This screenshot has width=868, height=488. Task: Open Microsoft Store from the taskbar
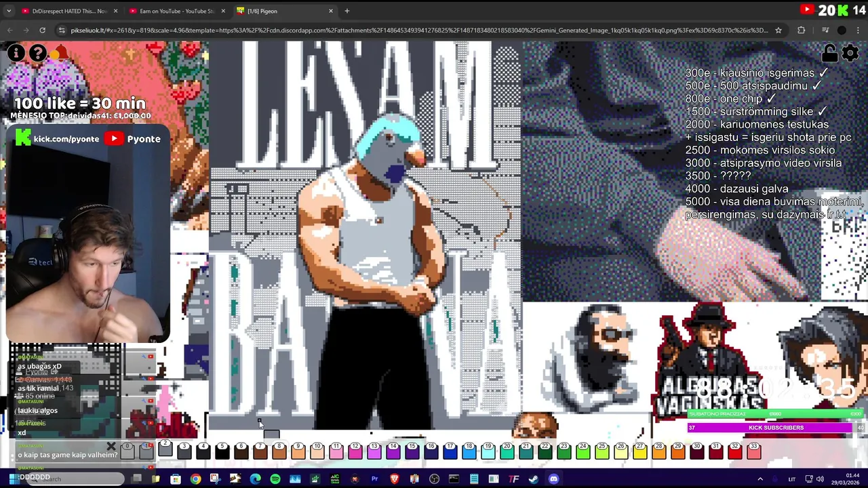click(176, 479)
